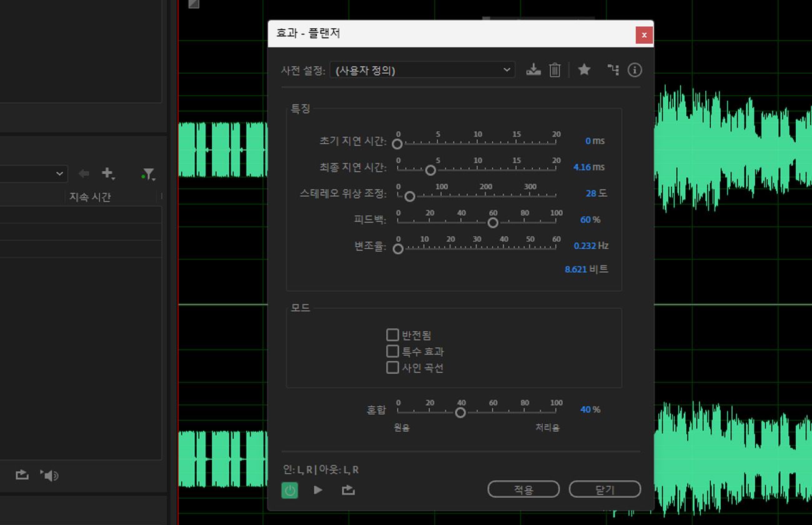Enable the 사인 곡선 mode
Viewport: 812px width, 525px height.
(x=392, y=367)
